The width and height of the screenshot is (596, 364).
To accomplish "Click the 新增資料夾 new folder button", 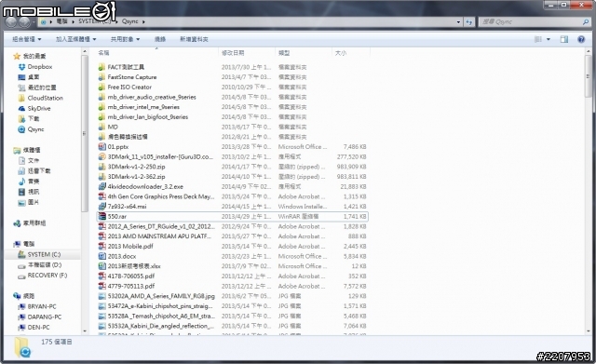I will tap(194, 39).
